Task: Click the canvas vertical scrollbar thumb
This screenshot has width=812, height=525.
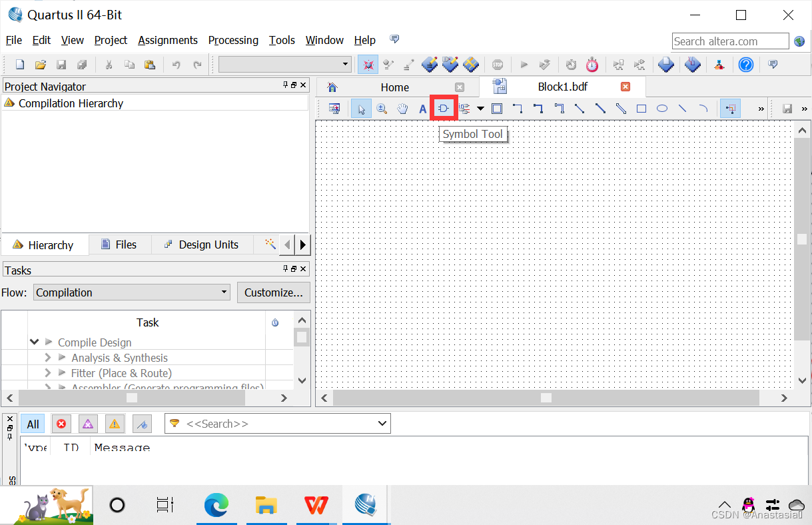Action: pyautogui.click(x=802, y=239)
